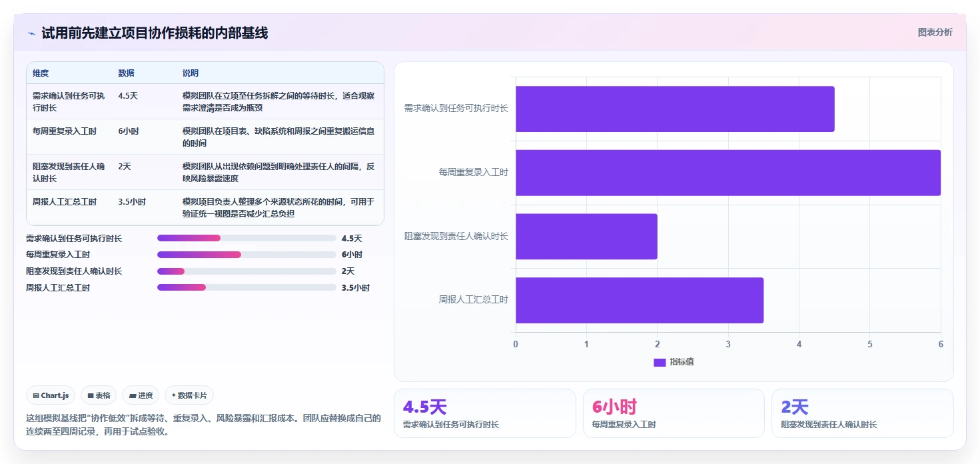Image resolution: width=980 pixels, height=464 pixels.
Task: Select the 表格 tag chip
Action: (99, 395)
